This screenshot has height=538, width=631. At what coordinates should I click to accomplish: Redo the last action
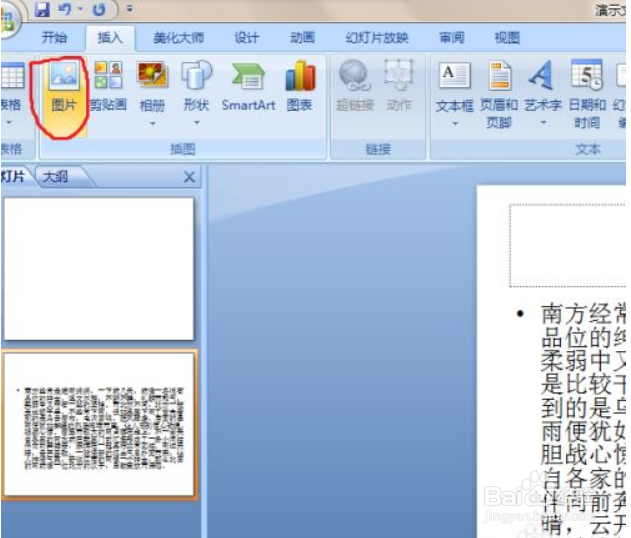[x=99, y=9]
